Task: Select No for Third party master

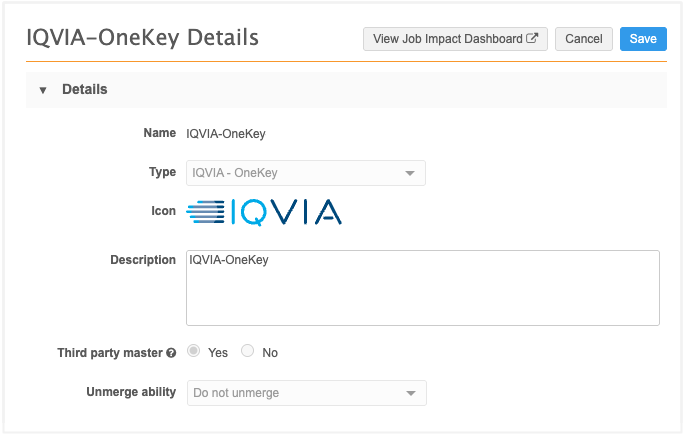Action: 248,352
